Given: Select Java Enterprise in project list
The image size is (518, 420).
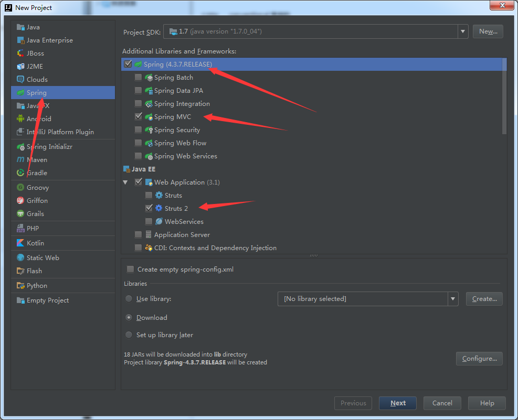Looking at the screenshot, I should [49, 40].
